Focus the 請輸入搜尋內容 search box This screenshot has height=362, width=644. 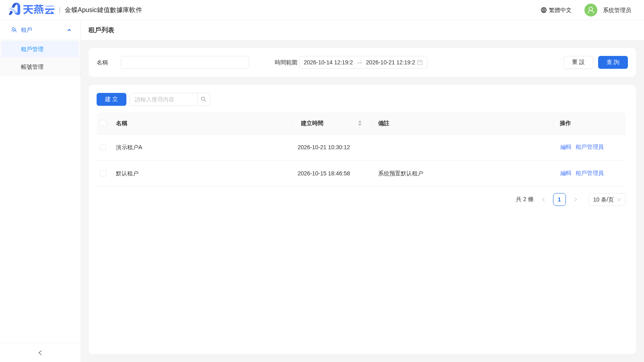pos(163,99)
